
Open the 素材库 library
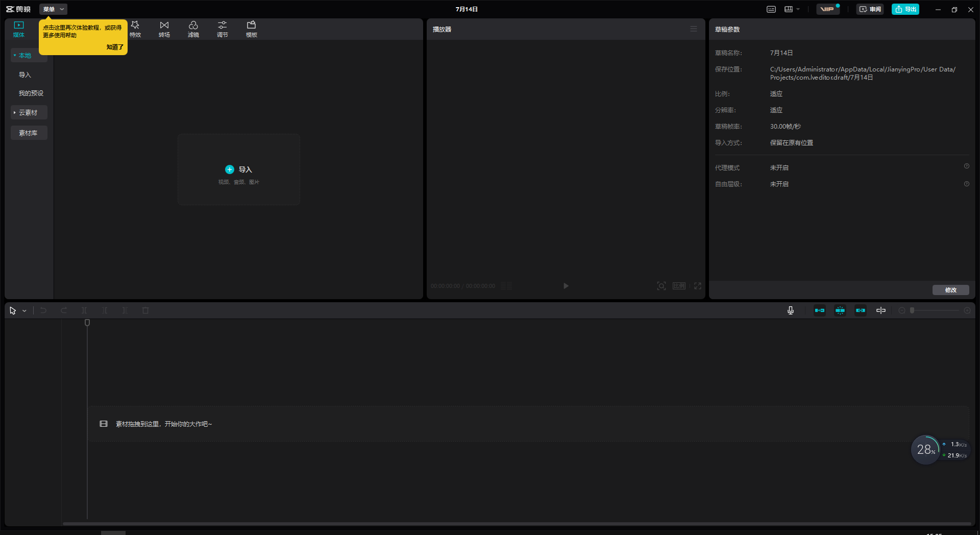[x=29, y=133]
